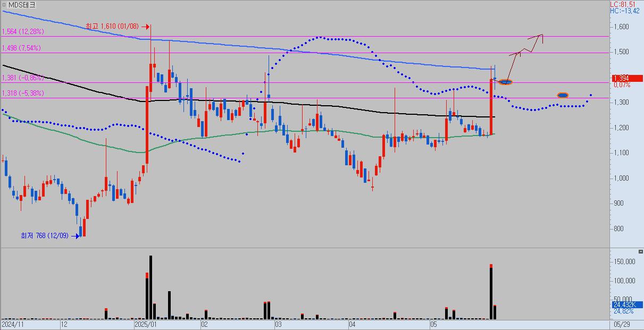644x330 pixels.
Task: Click the 1,200 price axis label
Action: click(x=622, y=128)
